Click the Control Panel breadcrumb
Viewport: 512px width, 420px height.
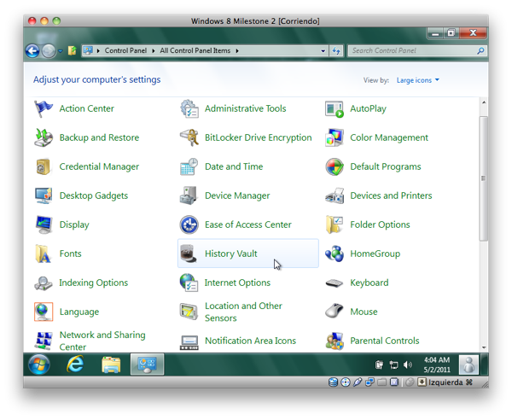click(x=125, y=50)
